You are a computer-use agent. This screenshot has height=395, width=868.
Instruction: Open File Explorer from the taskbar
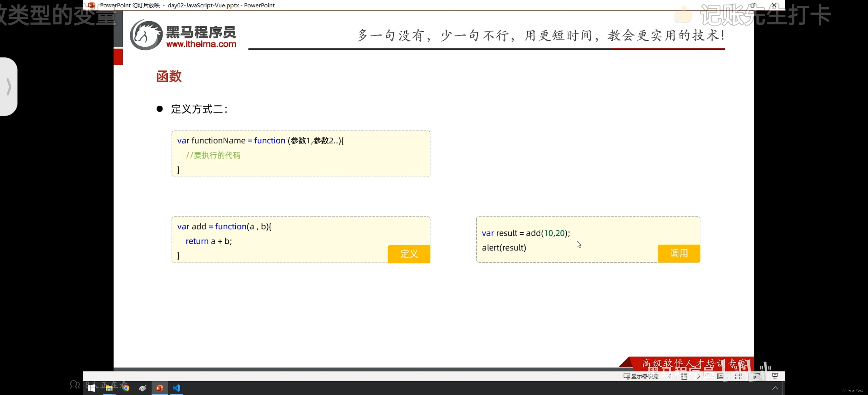point(109,388)
